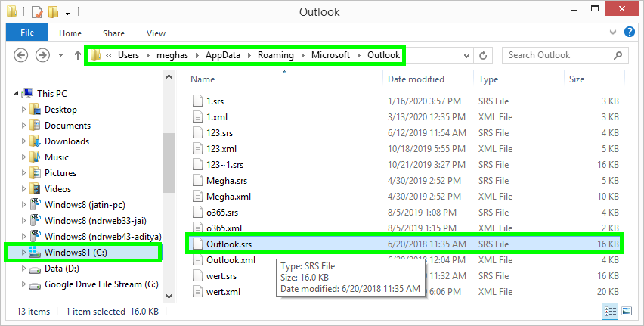Click Roaming in the address path

click(276, 55)
